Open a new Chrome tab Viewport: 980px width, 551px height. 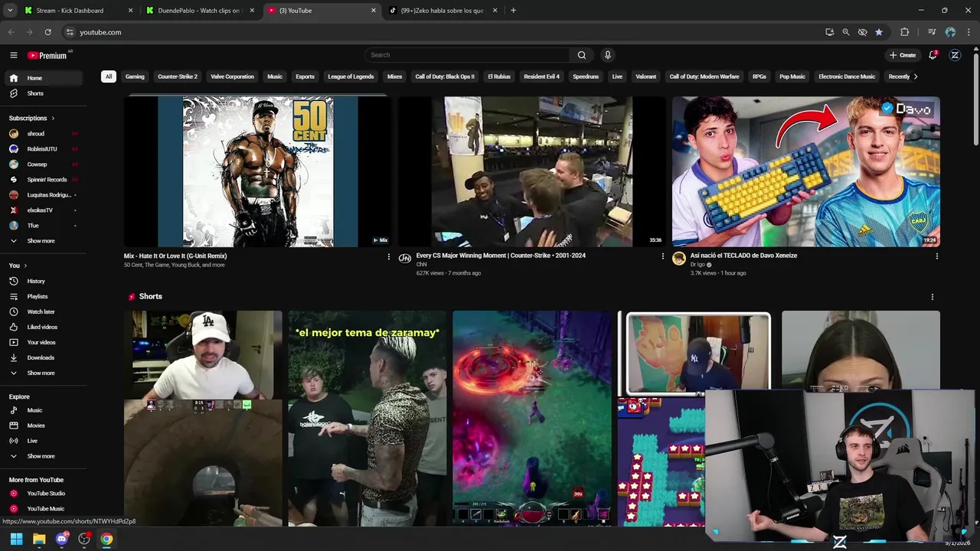pyautogui.click(x=513, y=11)
